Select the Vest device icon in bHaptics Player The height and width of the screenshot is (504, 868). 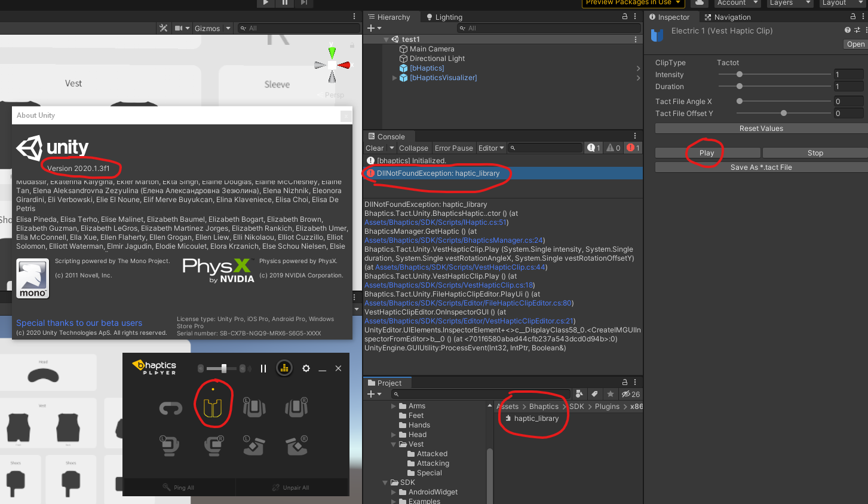point(213,408)
